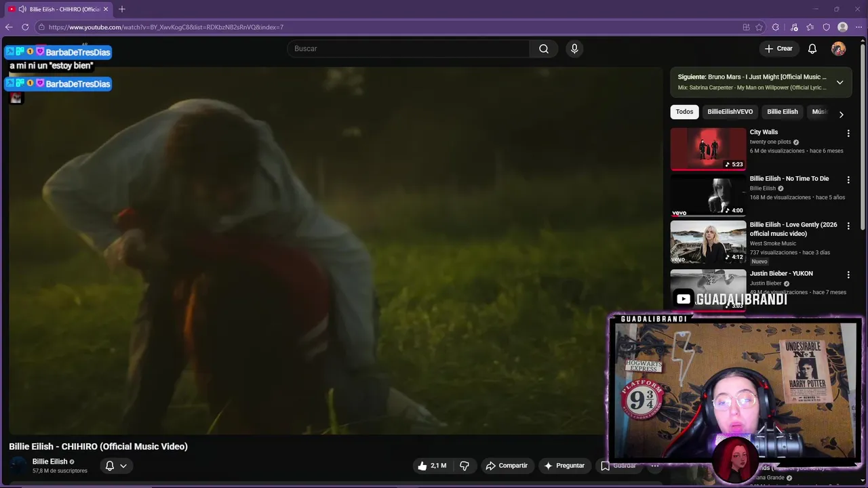Image resolution: width=868 pixels, height=488 pixels.
Task: Click the Preguntar button
Action: [x=564, y=466]
